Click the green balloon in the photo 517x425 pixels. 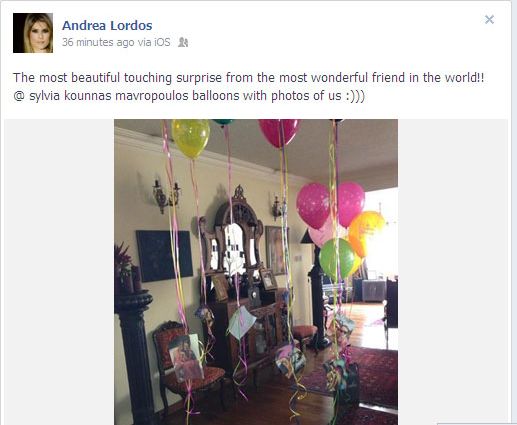[x=337, y=259]
